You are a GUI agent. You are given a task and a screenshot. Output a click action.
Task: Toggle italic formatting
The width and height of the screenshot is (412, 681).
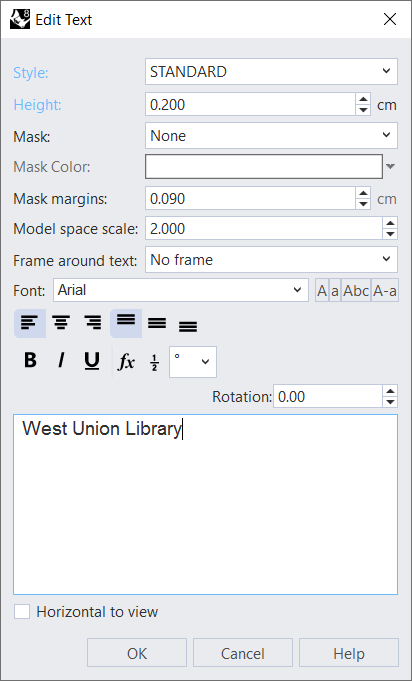click(x=61, y=360)
